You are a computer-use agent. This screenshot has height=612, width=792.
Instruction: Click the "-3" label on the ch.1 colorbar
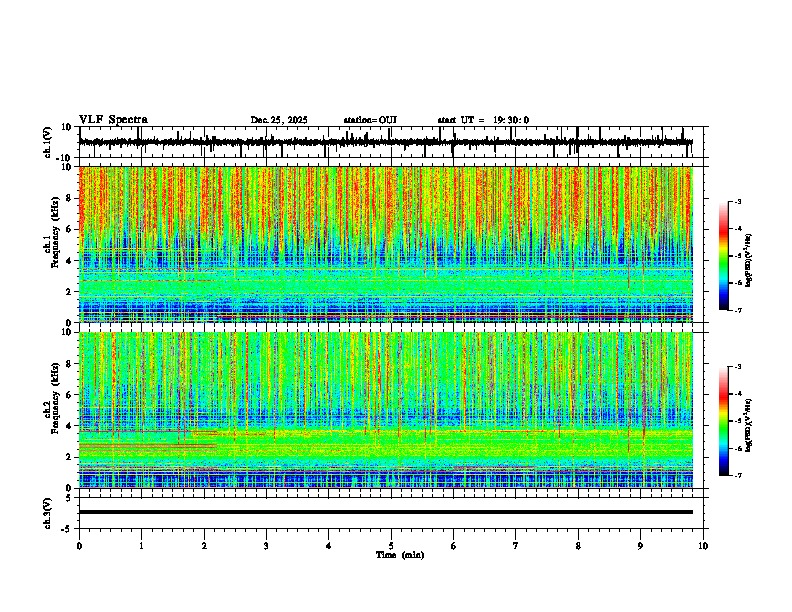(737, 202)
